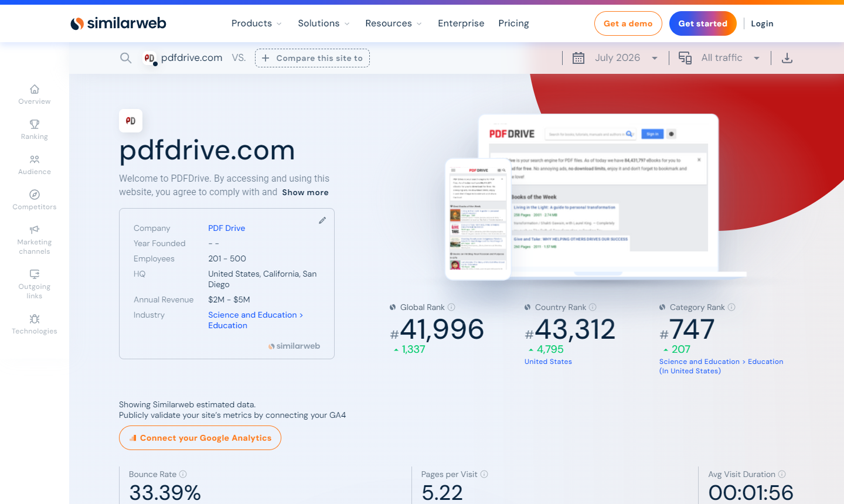Screen dimensions: 844x504
Task: Click HQ value United States, California
Action: [x=263, y=279]
